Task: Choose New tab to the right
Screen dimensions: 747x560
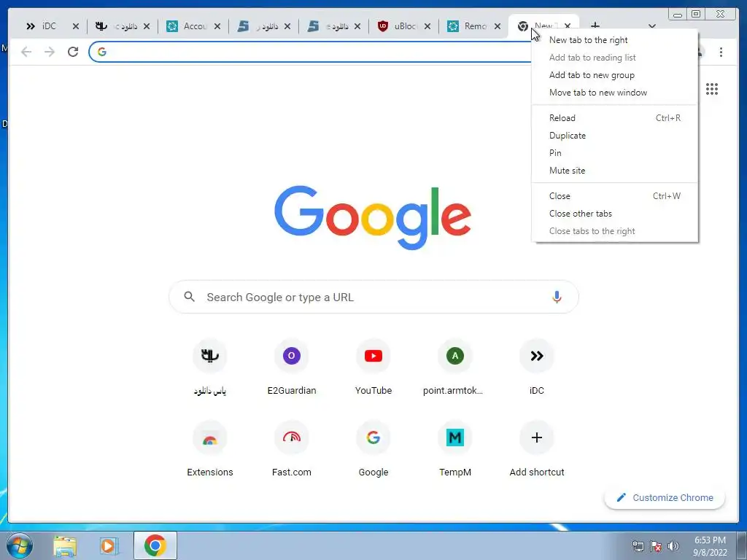Action: coord(614,40)
